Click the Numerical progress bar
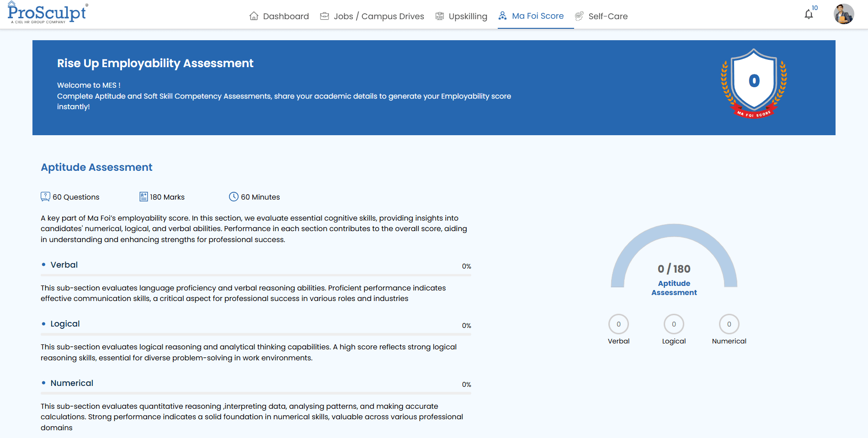 point(256,393)
